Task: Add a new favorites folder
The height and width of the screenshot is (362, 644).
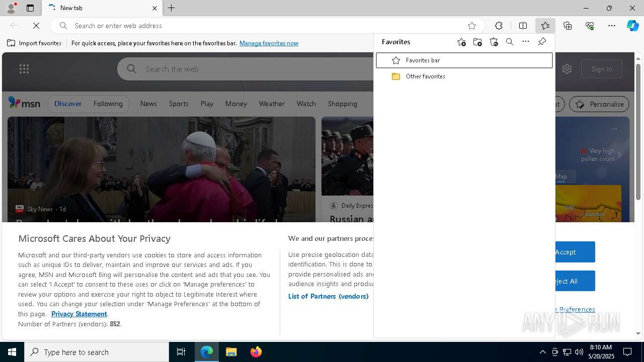Action: pos(477,42)
